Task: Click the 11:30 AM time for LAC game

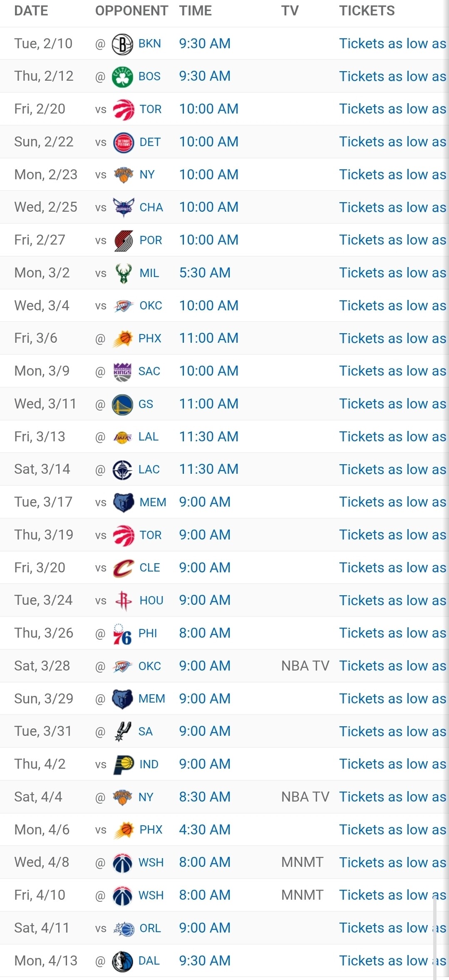Action: coord(208,469)
